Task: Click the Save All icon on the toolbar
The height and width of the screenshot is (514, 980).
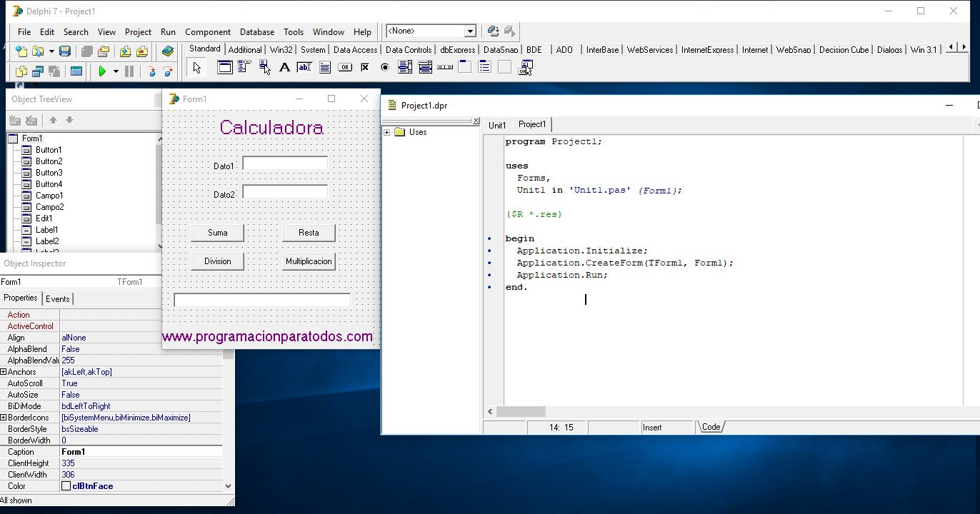Action: [x=88, y=51]
